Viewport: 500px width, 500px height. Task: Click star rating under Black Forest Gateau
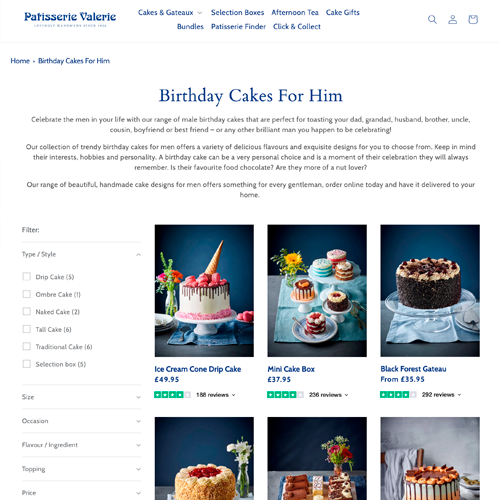pos(398,395)
